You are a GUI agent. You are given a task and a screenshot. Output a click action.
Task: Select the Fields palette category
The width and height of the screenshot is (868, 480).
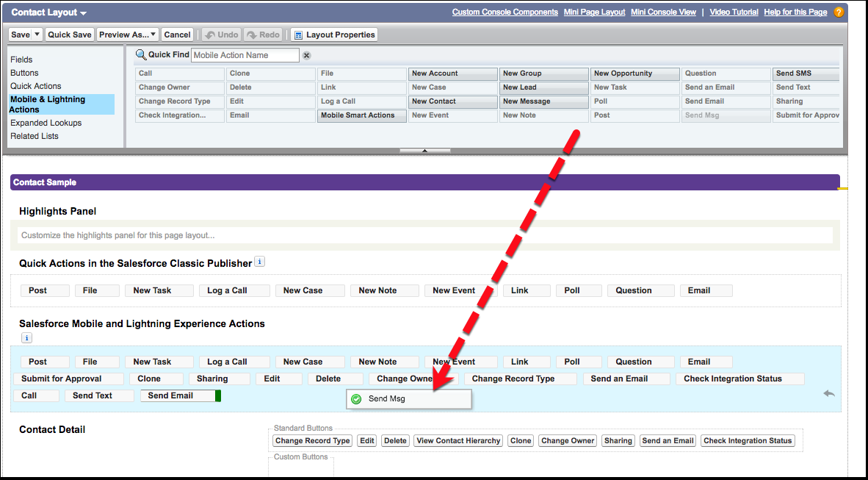21,60
